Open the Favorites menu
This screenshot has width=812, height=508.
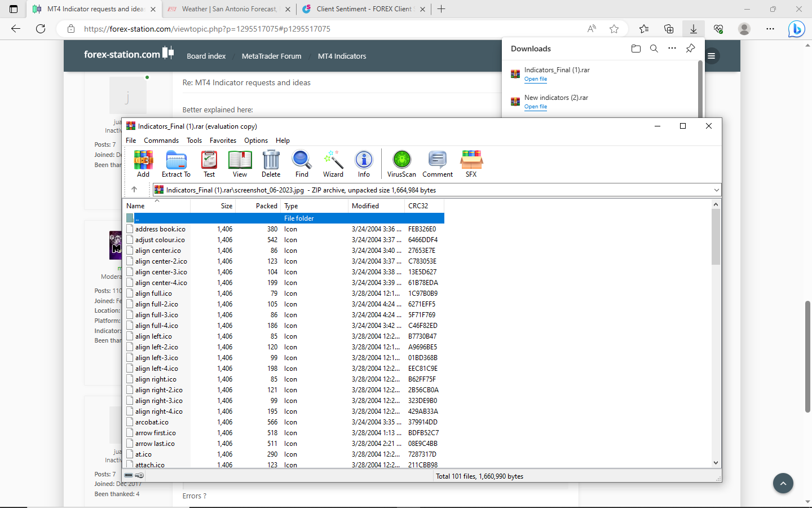pos(223,141)
